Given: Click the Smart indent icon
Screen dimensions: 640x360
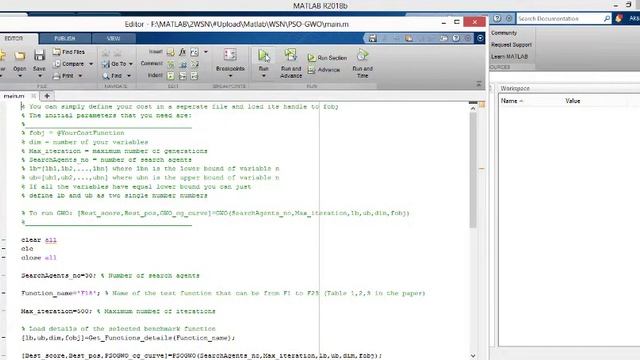Looking at the screenshot, I should click(x=171, y=76).
